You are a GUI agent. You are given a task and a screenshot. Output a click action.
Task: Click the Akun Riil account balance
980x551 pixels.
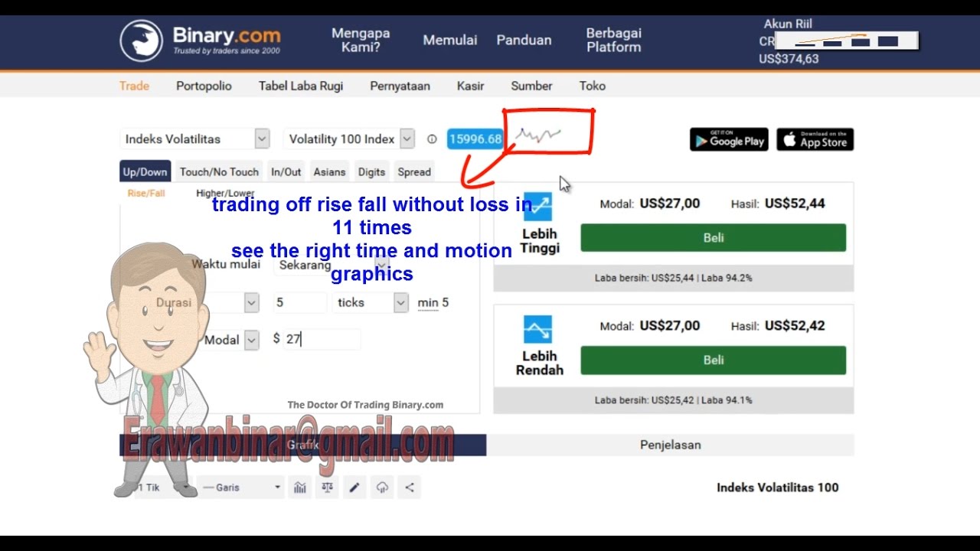(789, 59)
